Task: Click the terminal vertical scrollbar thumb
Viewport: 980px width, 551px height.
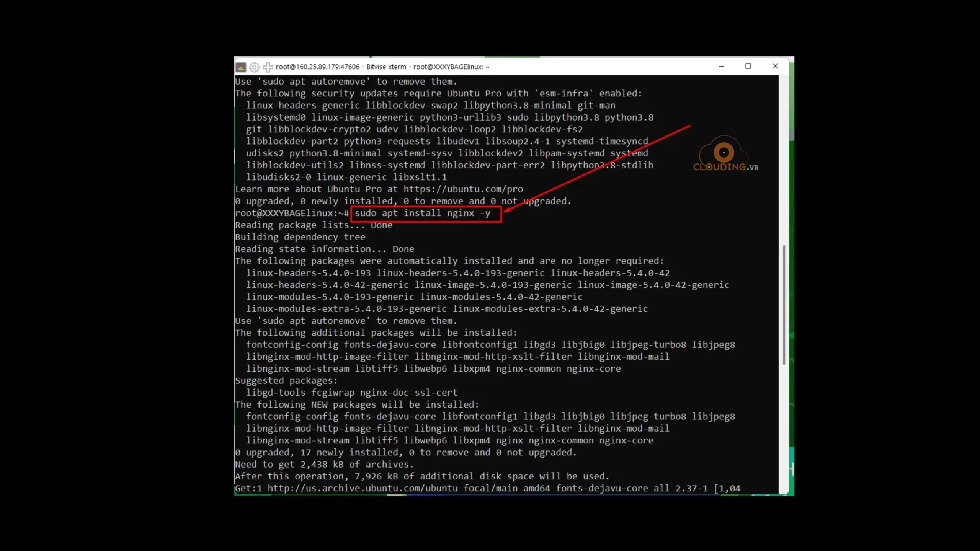Action: pos(784,305)
